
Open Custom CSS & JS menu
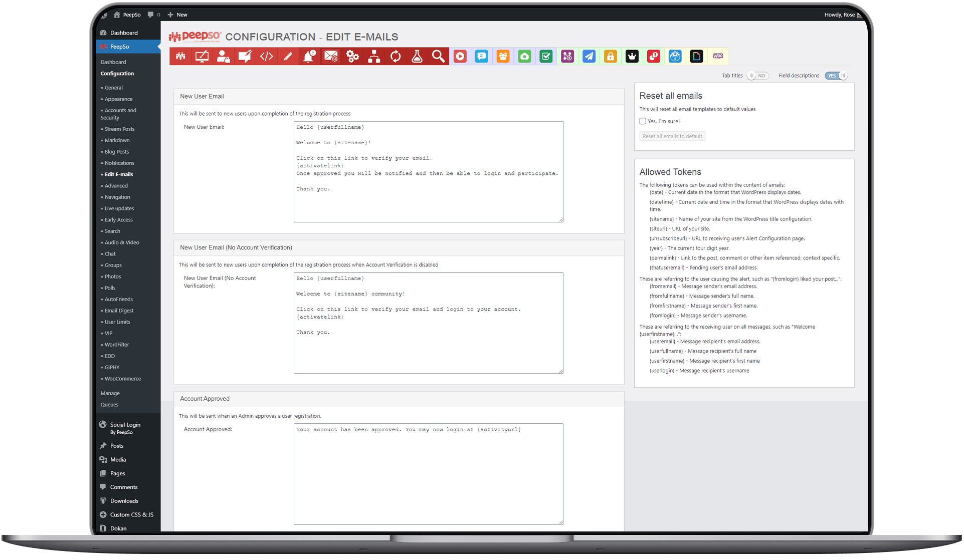[x=131, y=515]
